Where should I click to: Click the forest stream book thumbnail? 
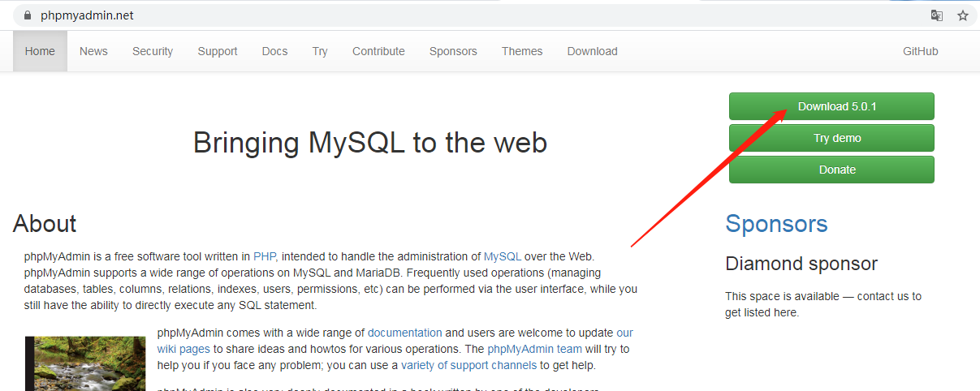click(85, 363)
